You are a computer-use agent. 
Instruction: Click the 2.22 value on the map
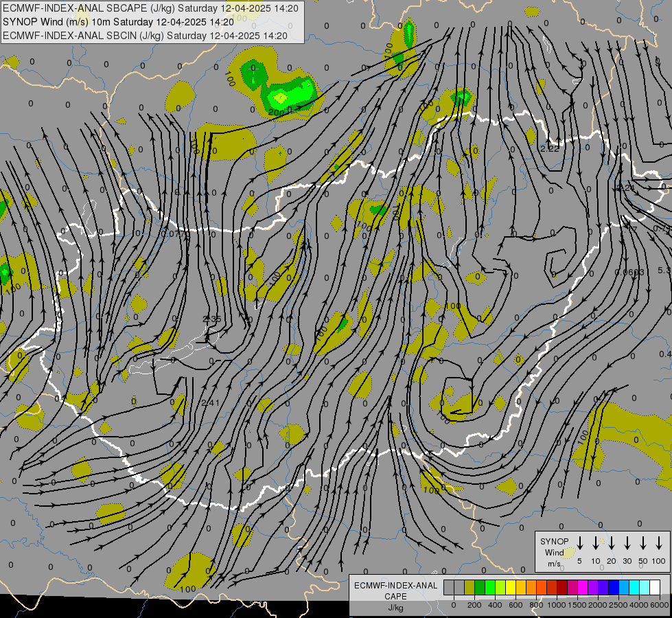pos(550,149)
